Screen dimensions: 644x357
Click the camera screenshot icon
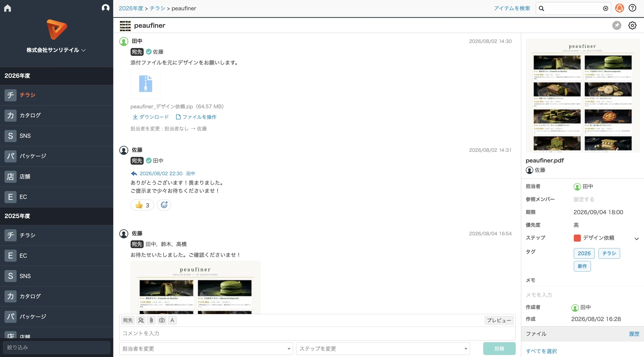(x=162, y=320)
